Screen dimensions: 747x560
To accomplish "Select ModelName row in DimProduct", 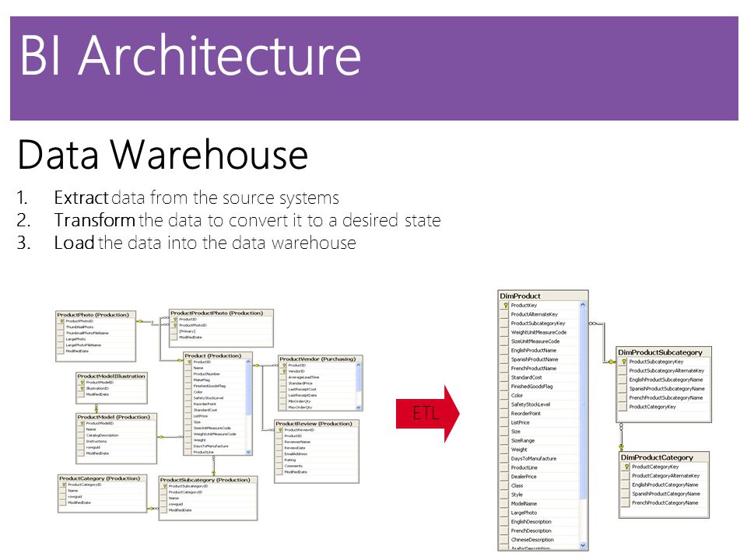I will 539,504.
